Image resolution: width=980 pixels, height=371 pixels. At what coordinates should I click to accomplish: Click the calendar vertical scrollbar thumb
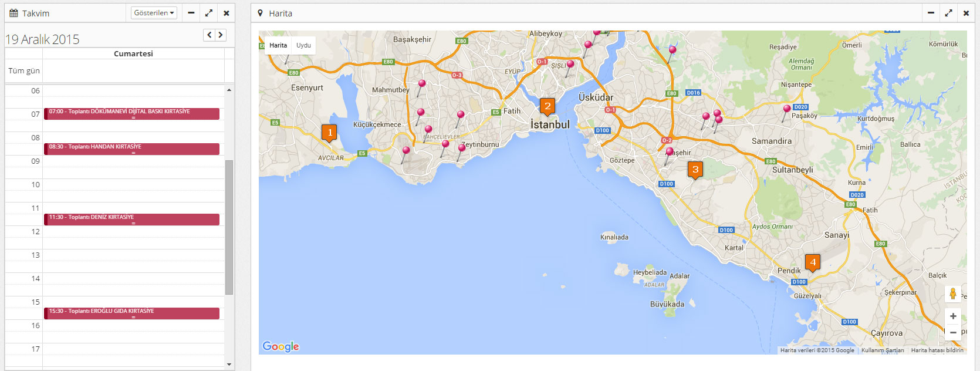pyautogui.click(x=229, y=227)
